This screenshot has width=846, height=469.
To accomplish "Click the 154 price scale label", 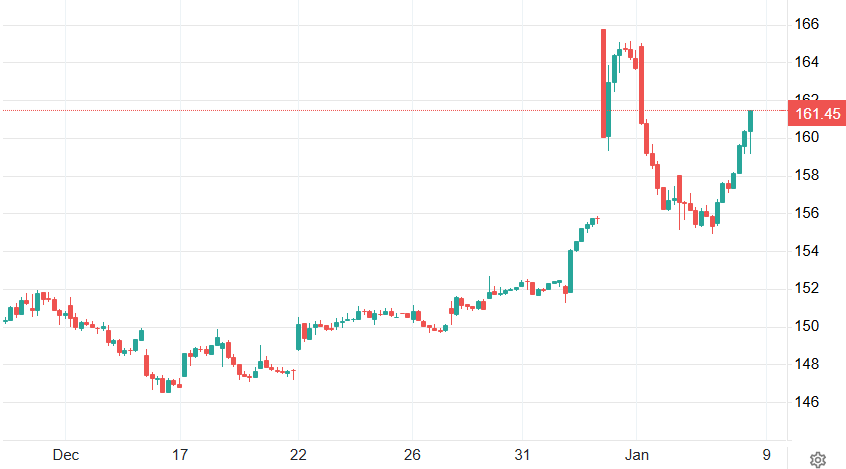I will coord(807,251).
